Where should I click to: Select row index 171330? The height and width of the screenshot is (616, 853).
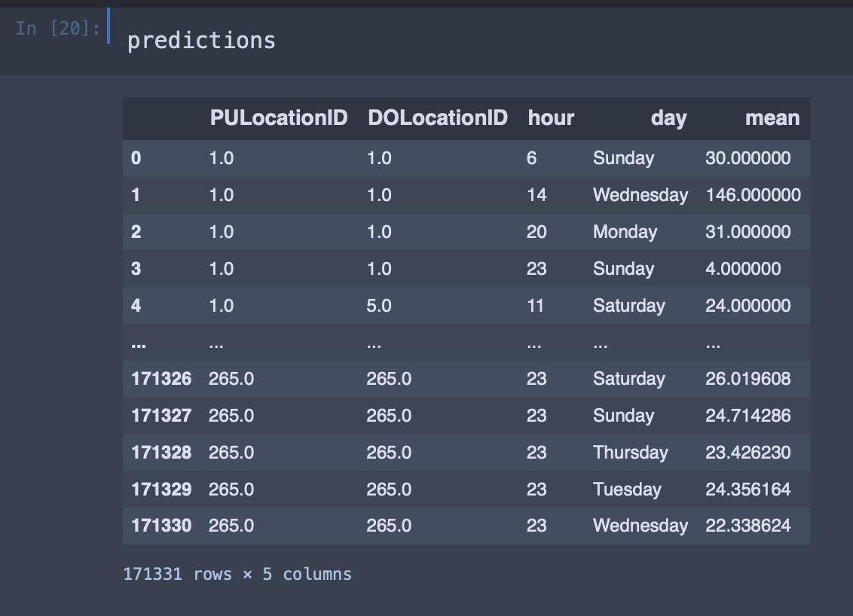click(x=161, y=526)
